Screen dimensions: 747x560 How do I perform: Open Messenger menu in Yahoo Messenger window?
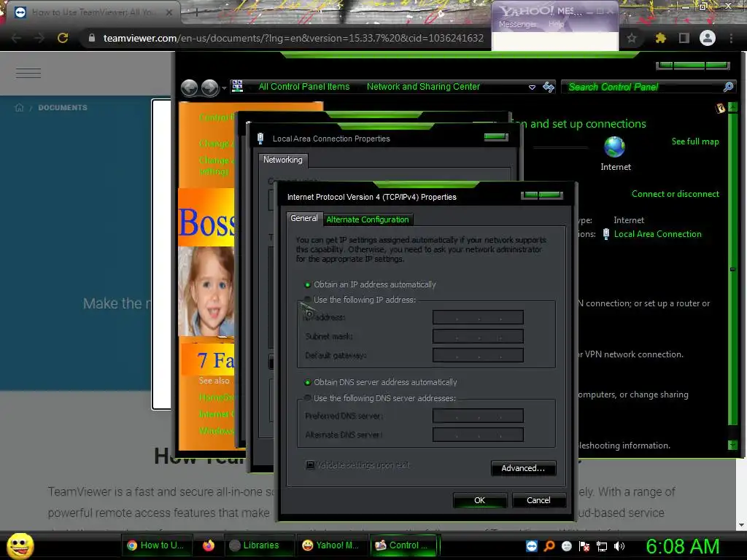[x=517, y=24]
